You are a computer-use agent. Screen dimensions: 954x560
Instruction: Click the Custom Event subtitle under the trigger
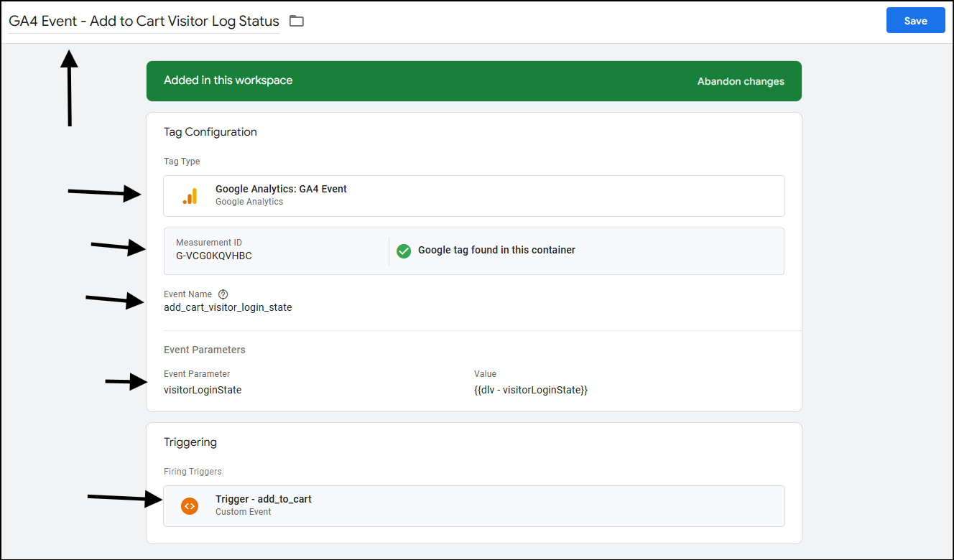coord(244,512)
